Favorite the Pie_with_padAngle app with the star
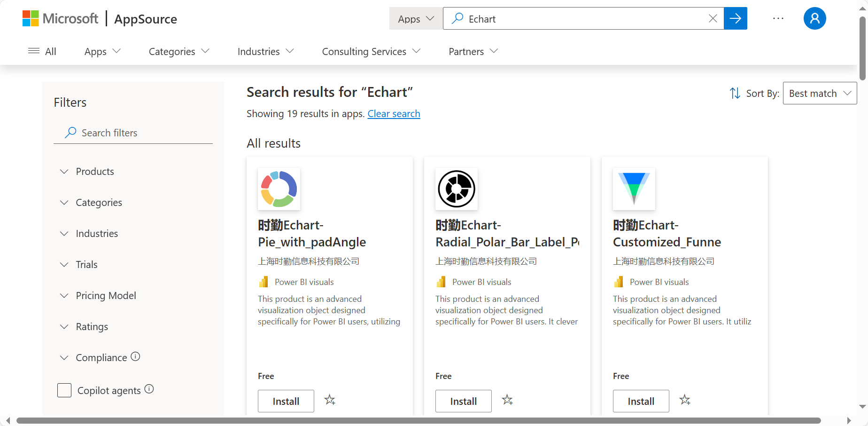The height and width of the screenshot is (426, 868). tap(330, 400)
